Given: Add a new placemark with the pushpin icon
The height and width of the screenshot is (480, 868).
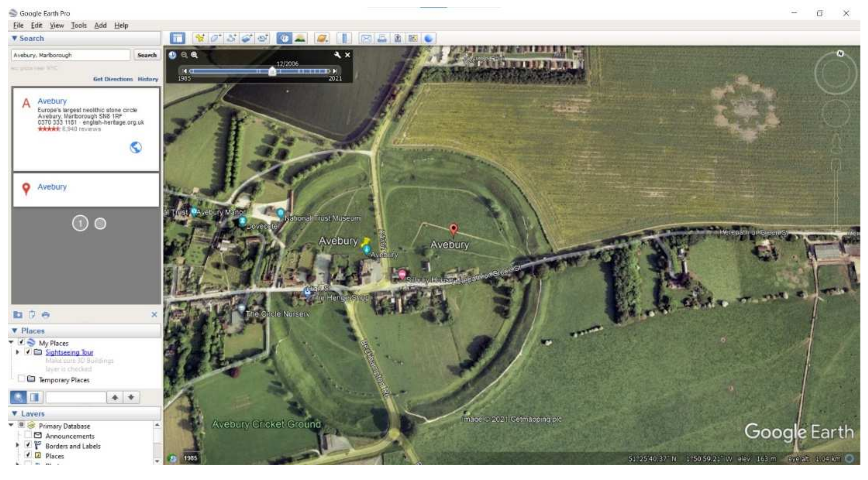Looking at the screenshot, I should (x=200, y=38).
